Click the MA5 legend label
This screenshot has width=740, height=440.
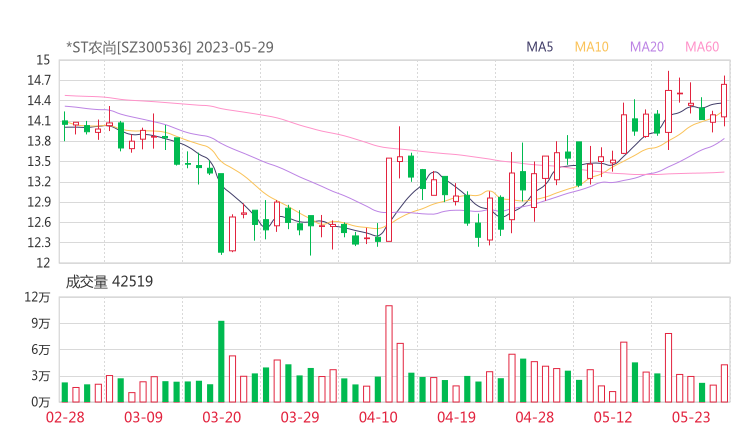point(539,47)
